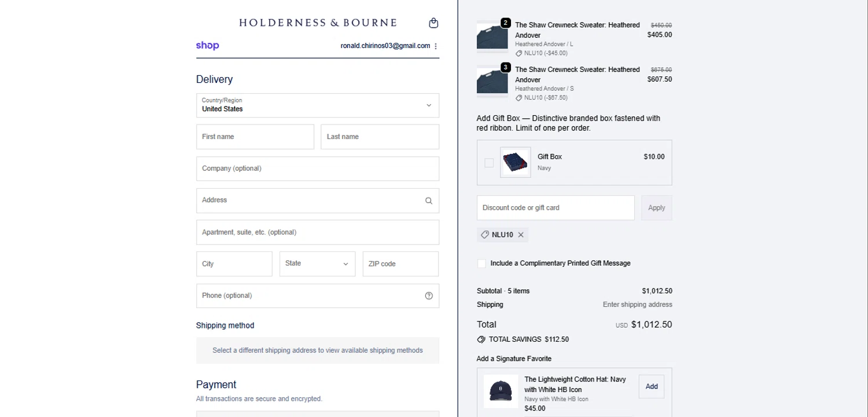Click the $1,012.50 total amount
The width and height of the screenshot is (868, 417).
point(652,324)
